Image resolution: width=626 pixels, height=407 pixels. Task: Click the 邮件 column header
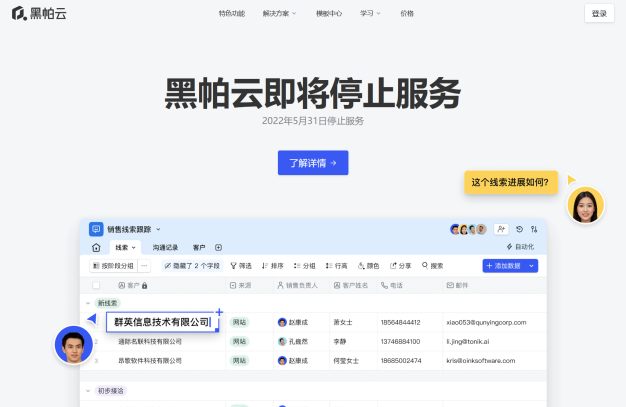(x=457, y=285)
